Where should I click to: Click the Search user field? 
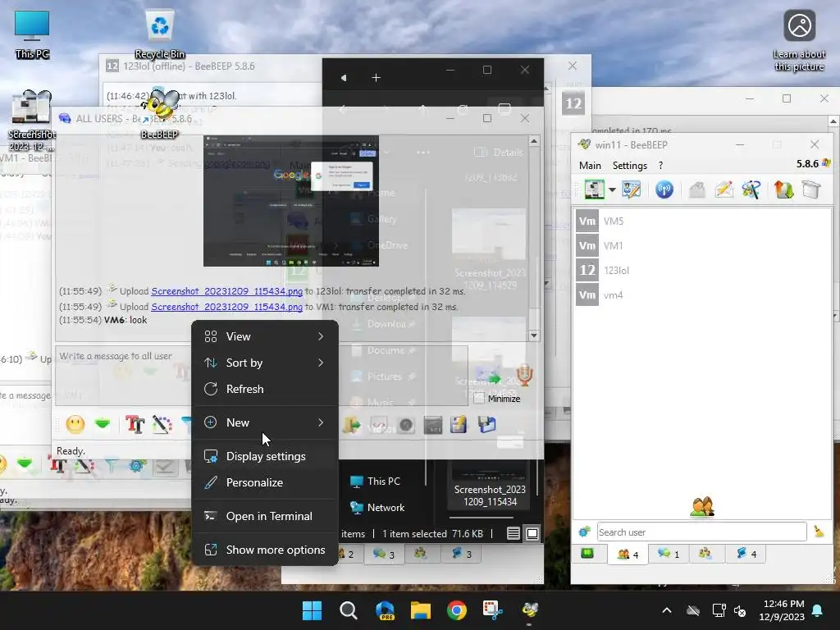coord(701,532)
